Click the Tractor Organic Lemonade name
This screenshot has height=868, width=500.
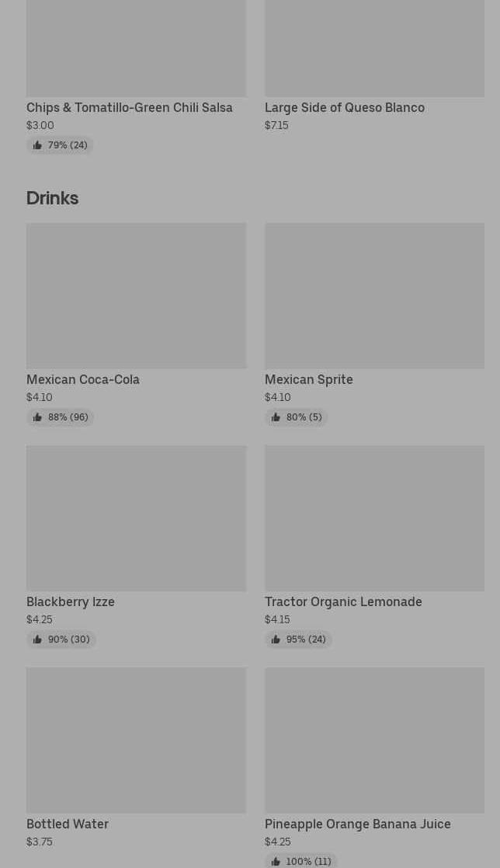click(x=343, y=601)
